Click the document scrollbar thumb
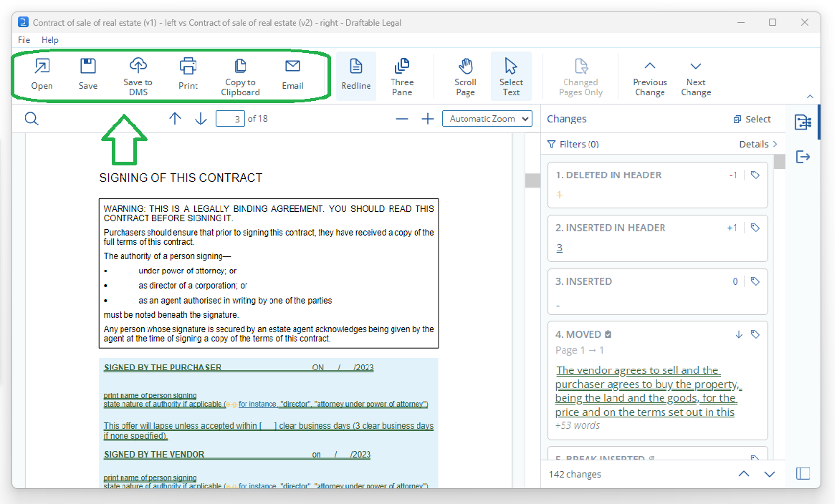This screenshot has width=837, height=504. [532, 180]
